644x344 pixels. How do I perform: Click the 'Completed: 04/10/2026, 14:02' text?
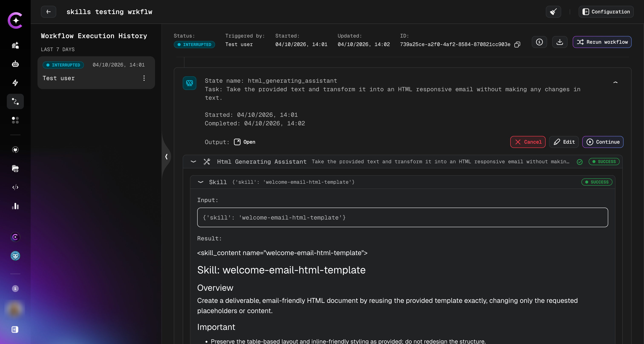click(255, 123)
